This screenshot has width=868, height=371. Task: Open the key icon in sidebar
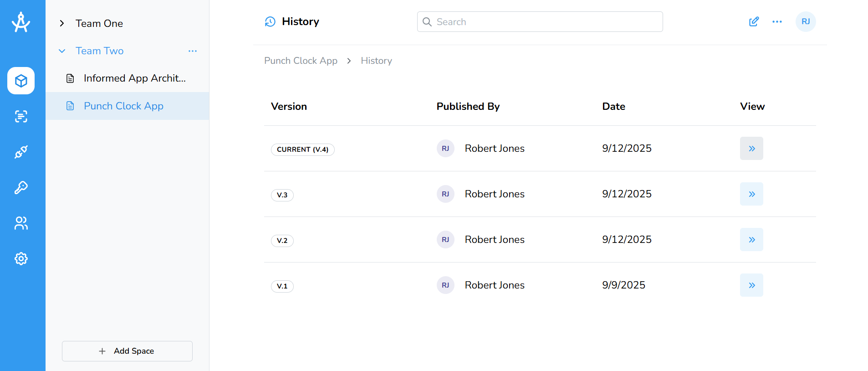tap(21, 187)
